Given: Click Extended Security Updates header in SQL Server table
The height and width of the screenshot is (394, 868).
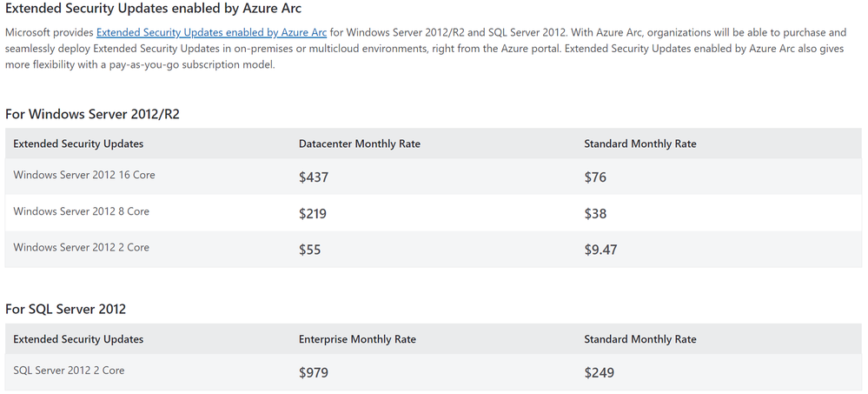Looking at the screenshot, I should point(78,339).
